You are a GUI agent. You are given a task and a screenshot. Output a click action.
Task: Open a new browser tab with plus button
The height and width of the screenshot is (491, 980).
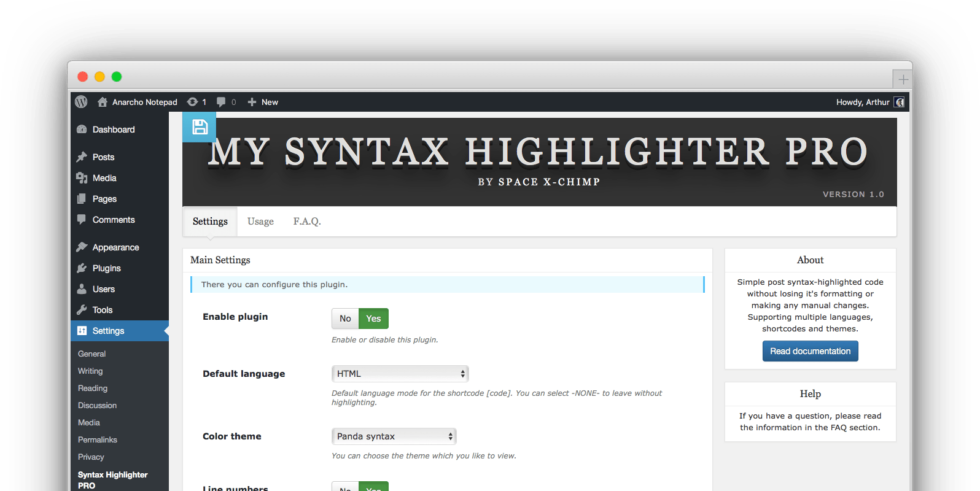coord(903,79)
